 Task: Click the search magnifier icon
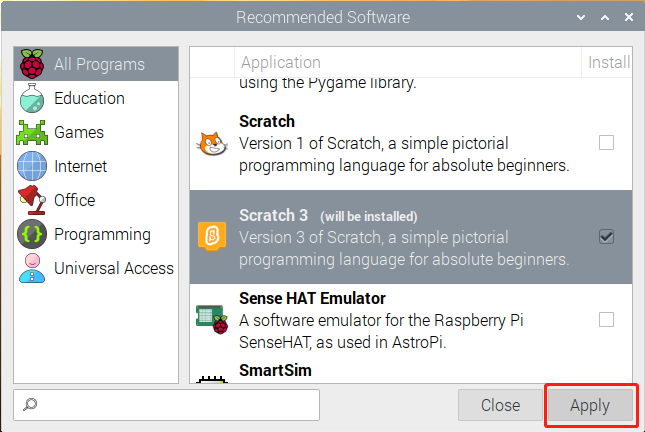point(30,404)
